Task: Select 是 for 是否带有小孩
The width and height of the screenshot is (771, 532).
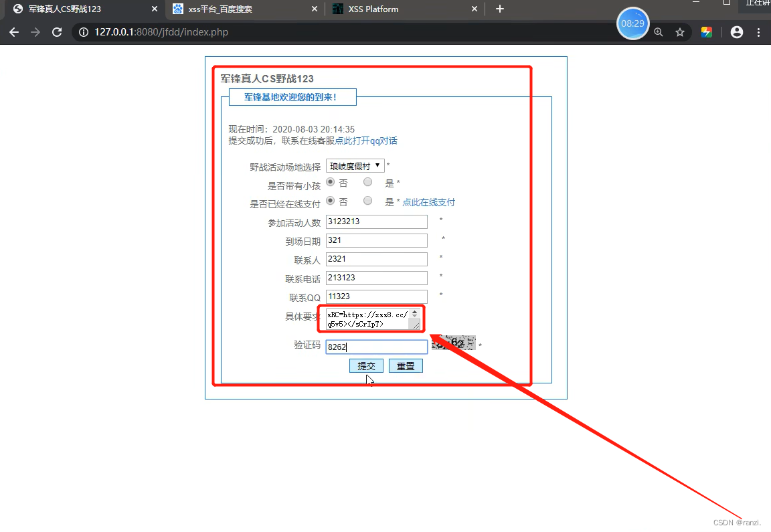Action: (x=368, y=183)
